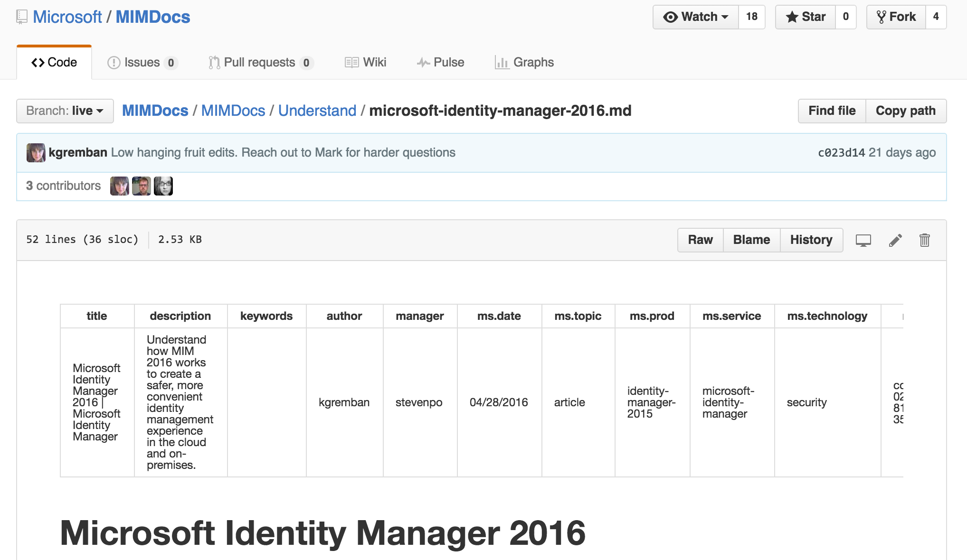This screenshot has width=967, height=560.
Task: Click the Raw button
Action: [x=700, y=240]
